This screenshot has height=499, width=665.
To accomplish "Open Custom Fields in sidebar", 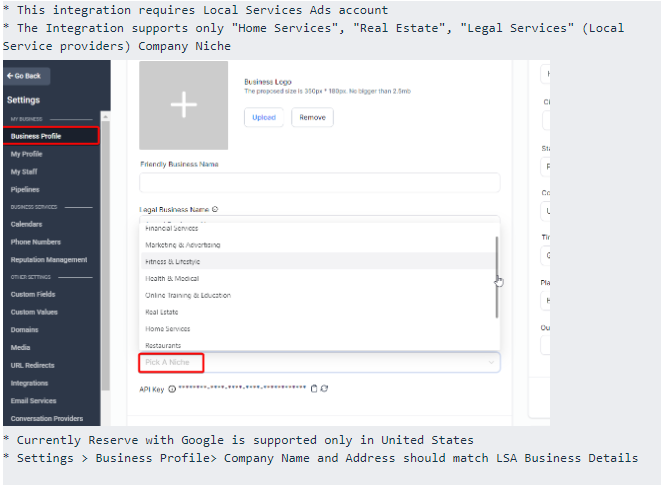I will pyautogui.click(x=33, y=295).
